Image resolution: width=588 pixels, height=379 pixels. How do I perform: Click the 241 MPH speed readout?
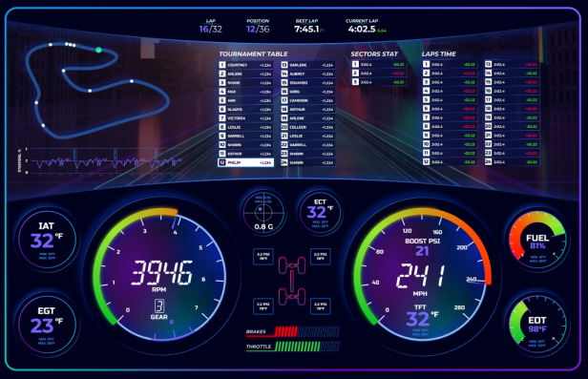[x=421, y=276]
